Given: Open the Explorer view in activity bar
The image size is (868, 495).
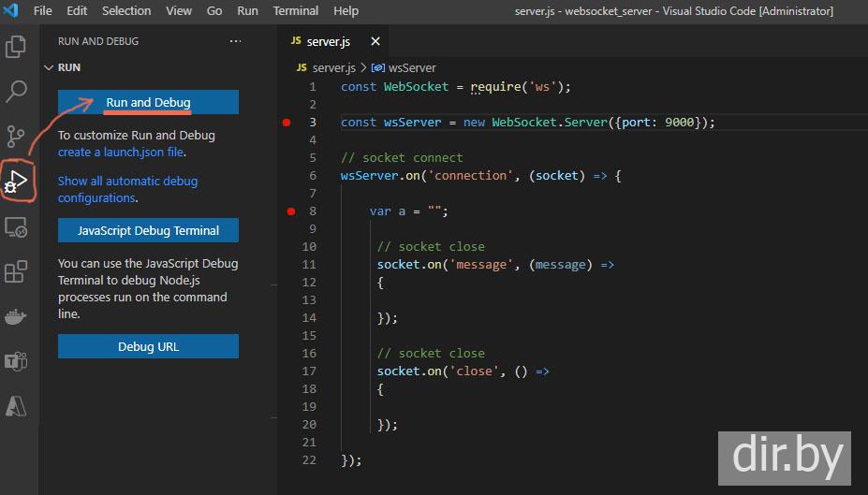Looking at the screenshot, I should point(16,45).
